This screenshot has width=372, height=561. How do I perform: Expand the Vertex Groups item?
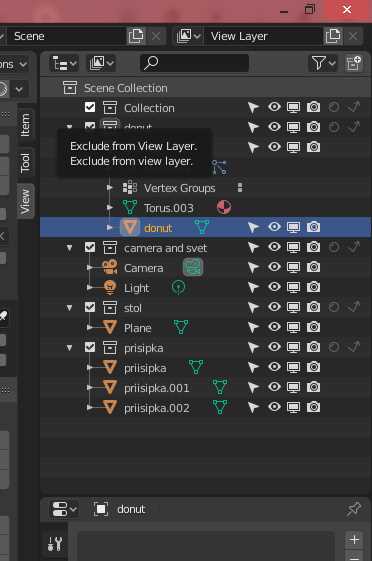(x=110, y=187)
